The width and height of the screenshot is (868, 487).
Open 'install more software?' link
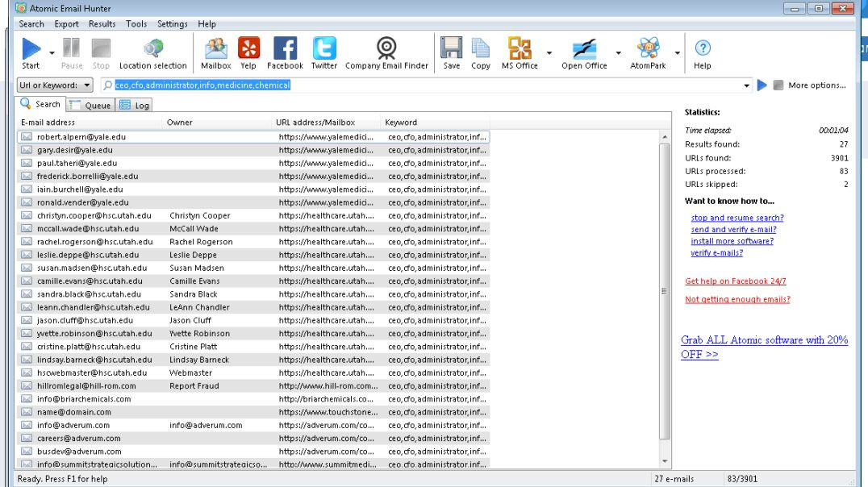[732, 241]
